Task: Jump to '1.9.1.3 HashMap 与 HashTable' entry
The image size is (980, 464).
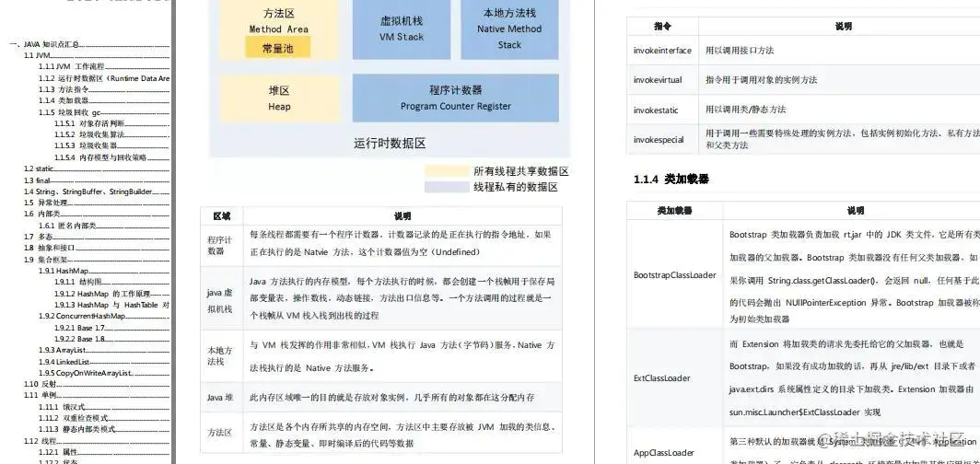Action: (111, 305)
